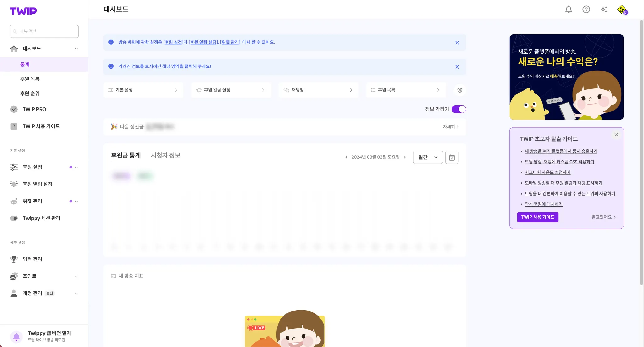Click the 메뉴 검색 search field
This screenshot has width=644, height=347.
click(44, 31)
